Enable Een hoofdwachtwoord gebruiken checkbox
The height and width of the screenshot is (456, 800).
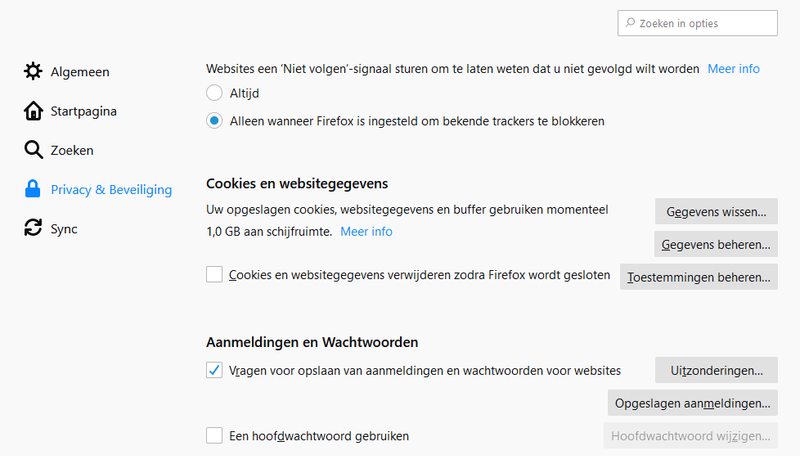click(x=214, y=436)
